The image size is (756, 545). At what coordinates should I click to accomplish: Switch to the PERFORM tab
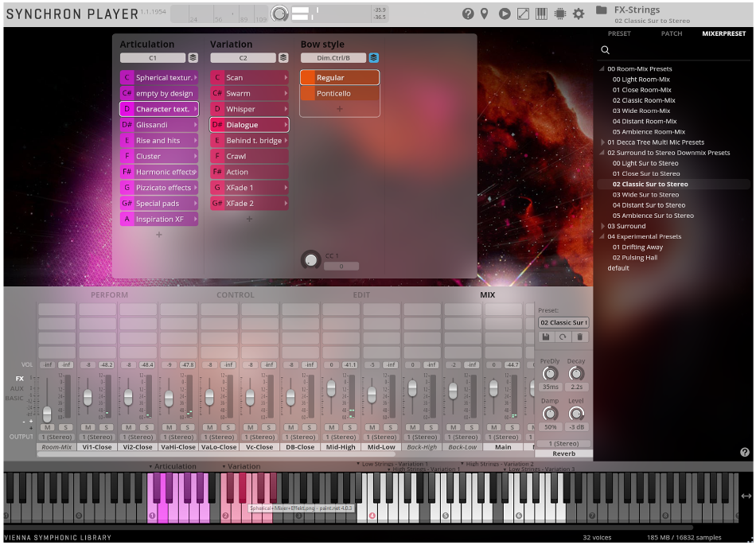pyautogui.click(x=110, y=295)
